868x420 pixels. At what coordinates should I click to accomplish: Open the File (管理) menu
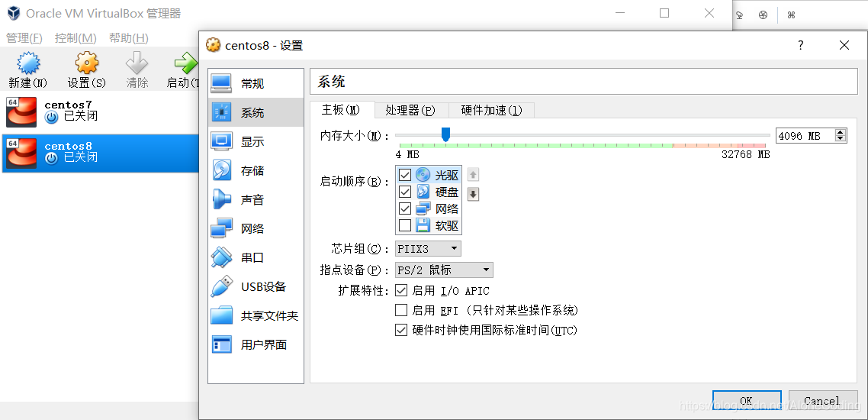tap(24, 38)
